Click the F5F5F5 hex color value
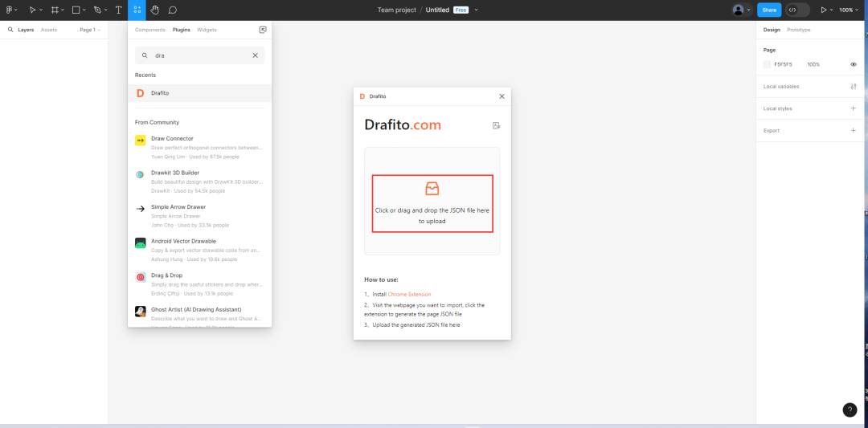The width and height of the screenshot is (868, 428). (x=783, y=65)
